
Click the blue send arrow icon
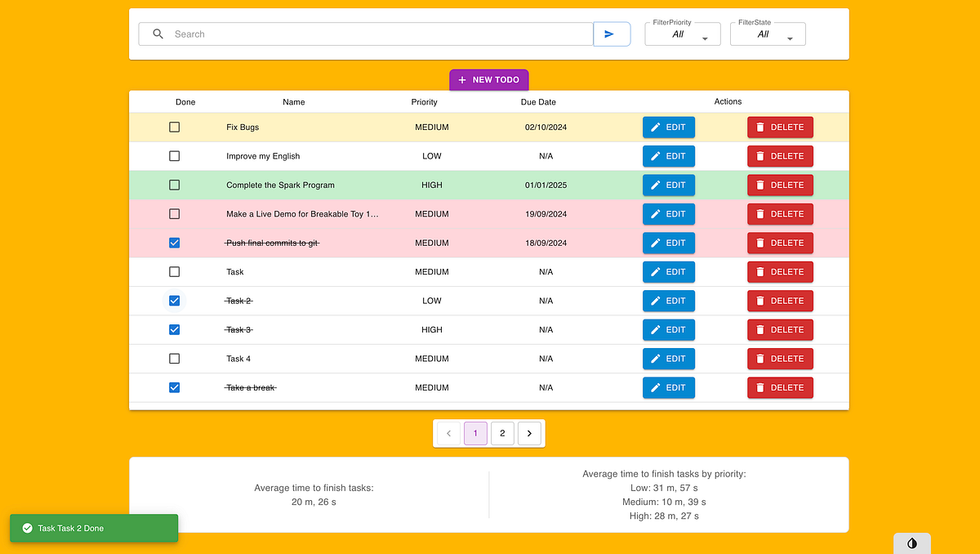click(x=611, y=34)
